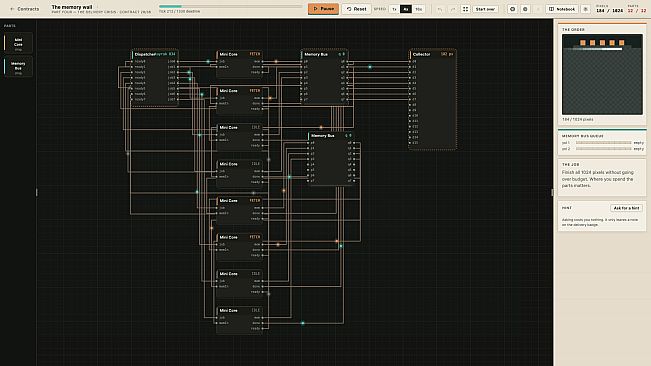Click the second Memory Bus queue bar
This screenshot has width=651, height=366.
(x=604, y=149)
